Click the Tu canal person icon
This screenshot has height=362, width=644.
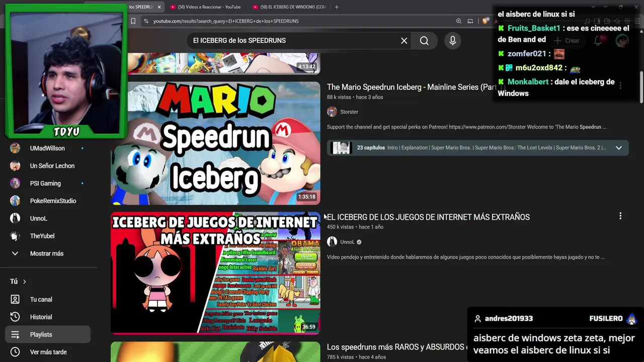[x=15, y=300]
